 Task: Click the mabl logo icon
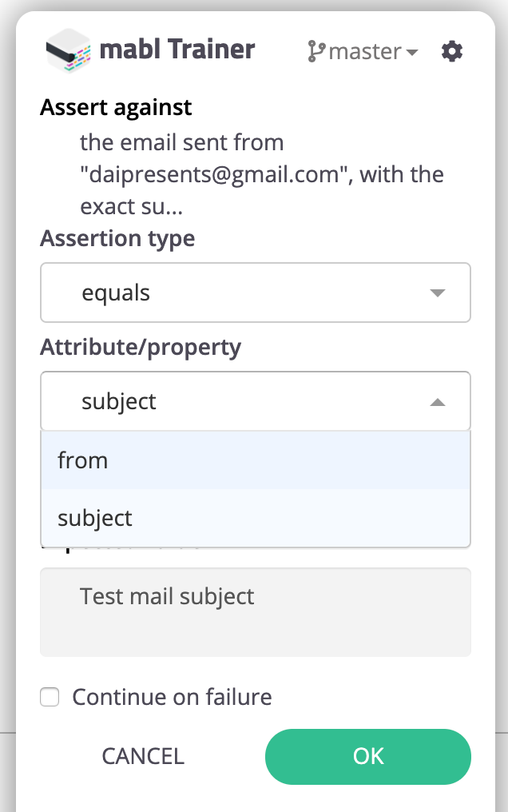(68, 51)
